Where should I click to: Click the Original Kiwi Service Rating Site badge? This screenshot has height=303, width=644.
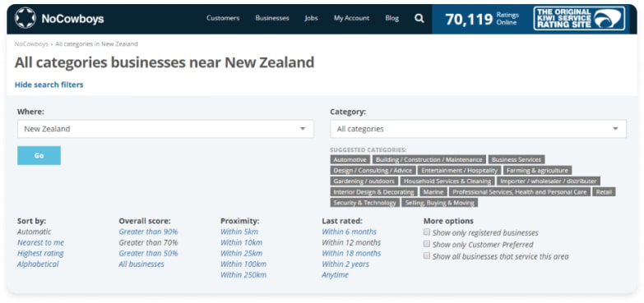coord(579,18)
